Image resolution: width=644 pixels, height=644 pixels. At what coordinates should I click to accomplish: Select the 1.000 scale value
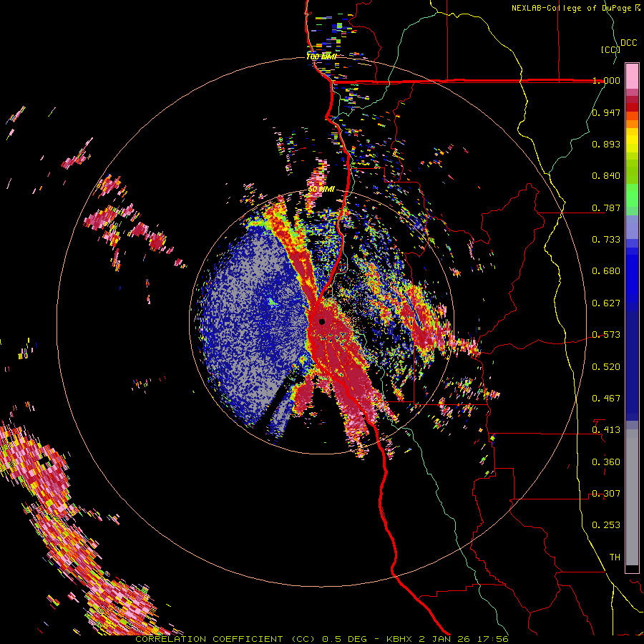[x=606, y=80]
